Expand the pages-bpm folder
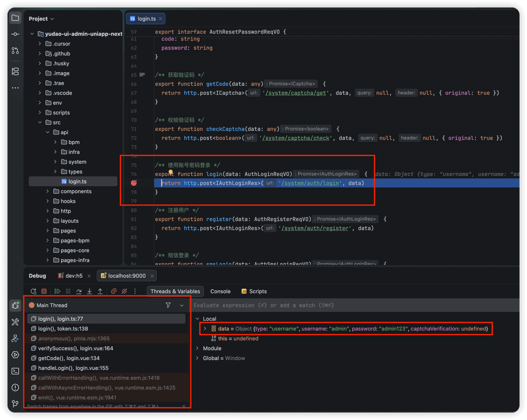This screenshot has width=527, height=420. click(x=48, y=240)
